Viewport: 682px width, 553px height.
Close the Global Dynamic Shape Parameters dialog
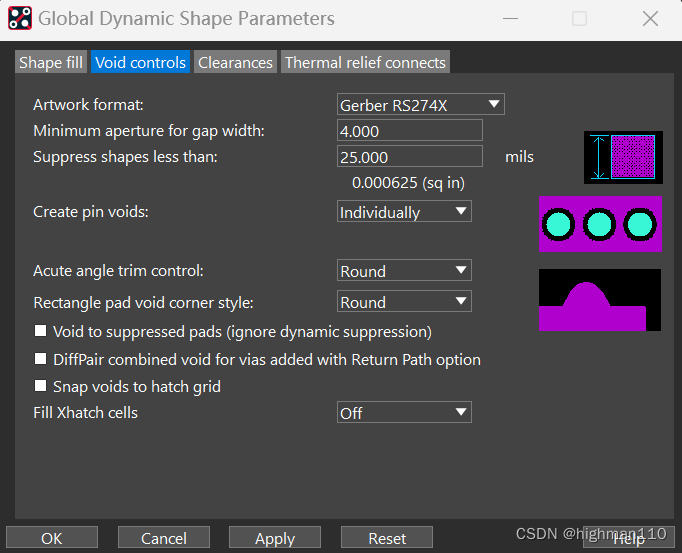650,19
